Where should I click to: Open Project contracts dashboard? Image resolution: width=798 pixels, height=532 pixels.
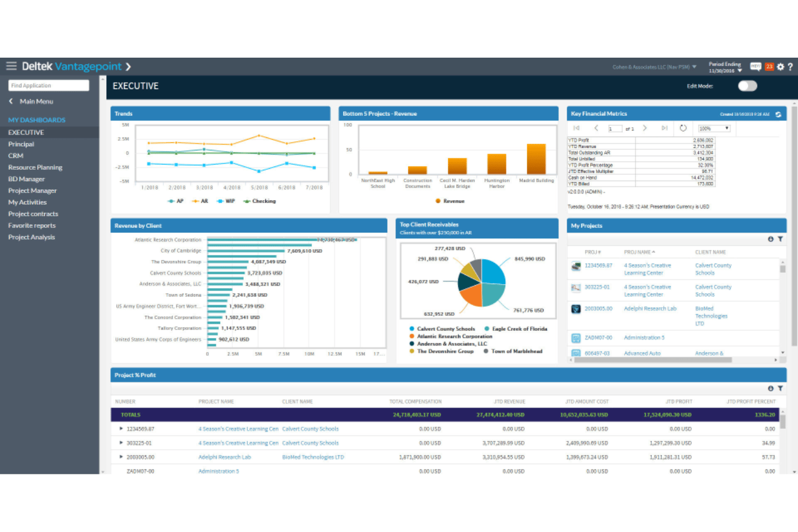click(x=33, y=214)
